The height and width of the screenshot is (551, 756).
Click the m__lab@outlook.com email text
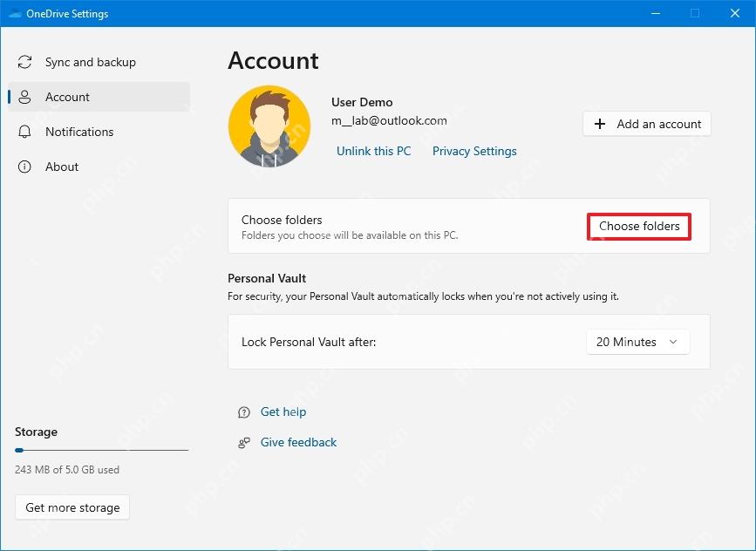tap(389, 120)
